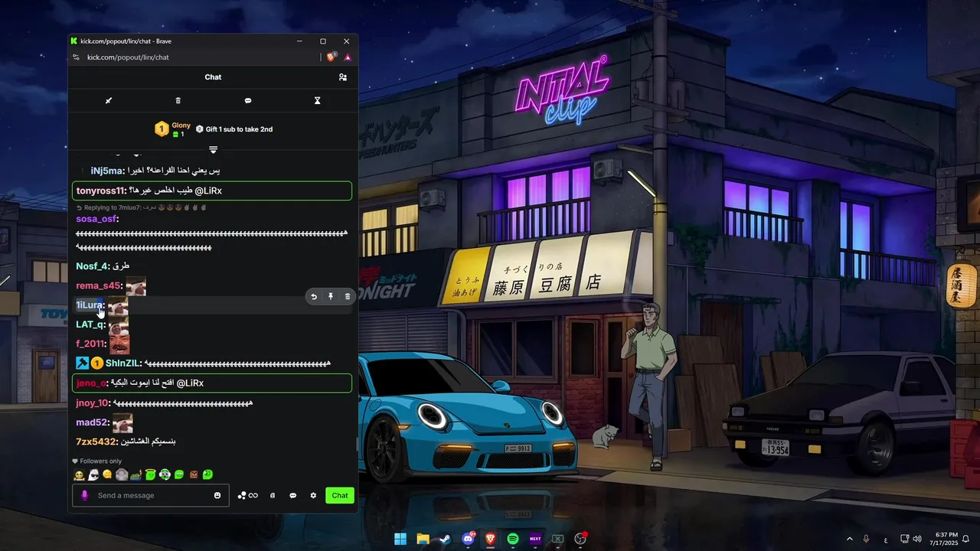Open the points infinity icon

pyautogui.click(x=247, y=495)
